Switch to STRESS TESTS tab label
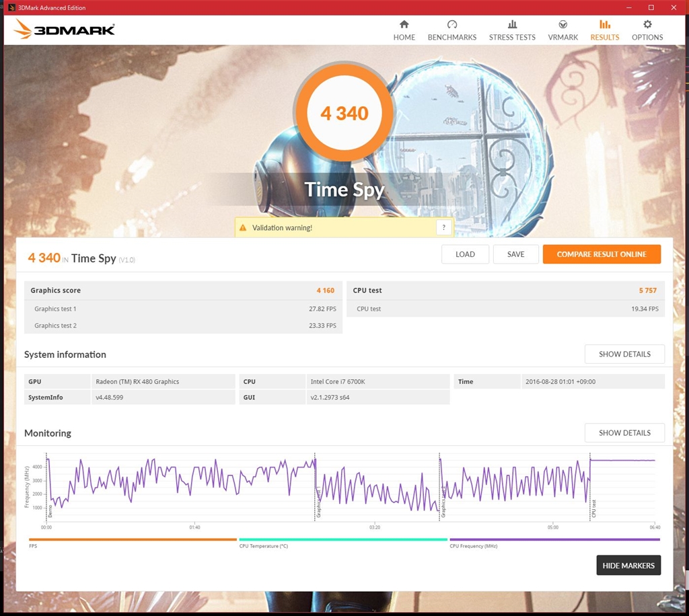The image size is (689, 616). 512,37
